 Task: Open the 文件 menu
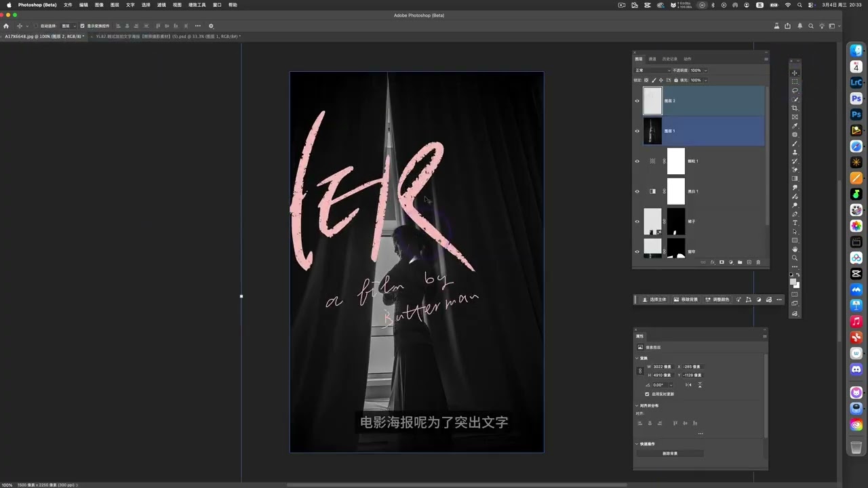coord(68,5)
